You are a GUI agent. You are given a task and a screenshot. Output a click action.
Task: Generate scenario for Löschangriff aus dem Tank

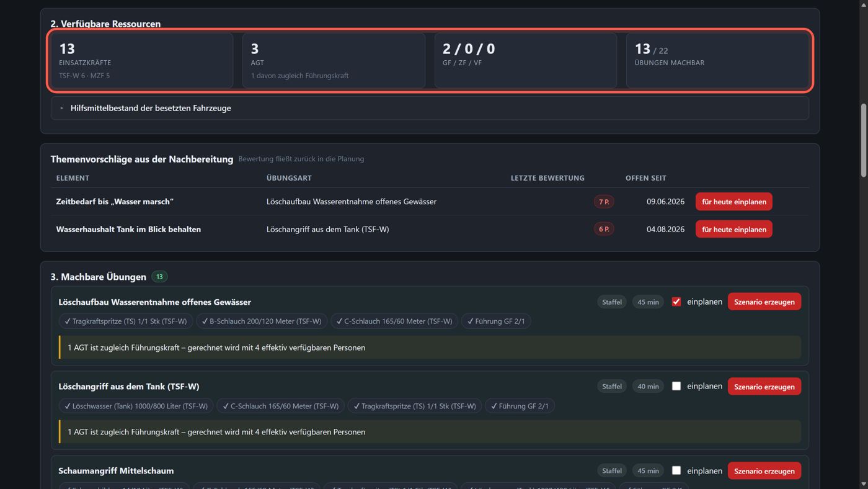pyautogui.click(x=764, y=386)
